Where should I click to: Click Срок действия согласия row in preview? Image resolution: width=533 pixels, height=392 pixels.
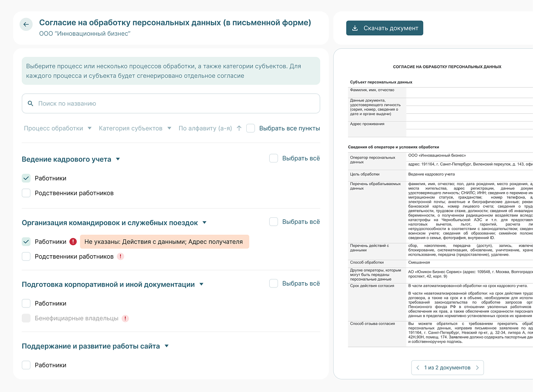[440, 301]
